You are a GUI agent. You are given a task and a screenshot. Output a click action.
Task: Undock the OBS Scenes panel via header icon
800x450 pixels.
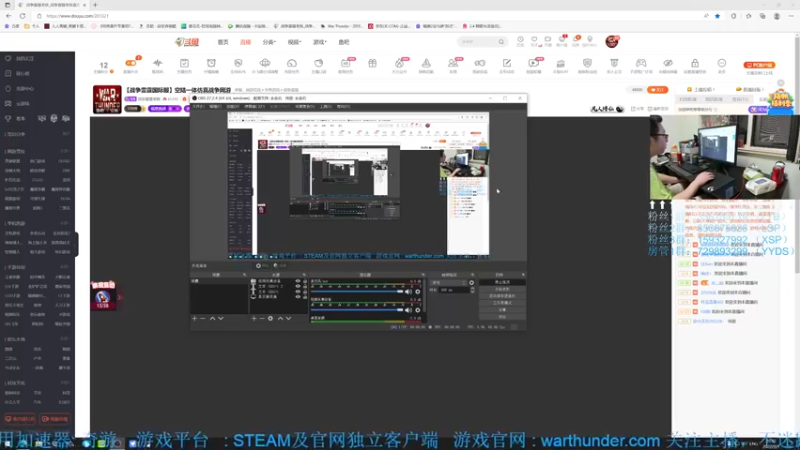tap(244, 275)
